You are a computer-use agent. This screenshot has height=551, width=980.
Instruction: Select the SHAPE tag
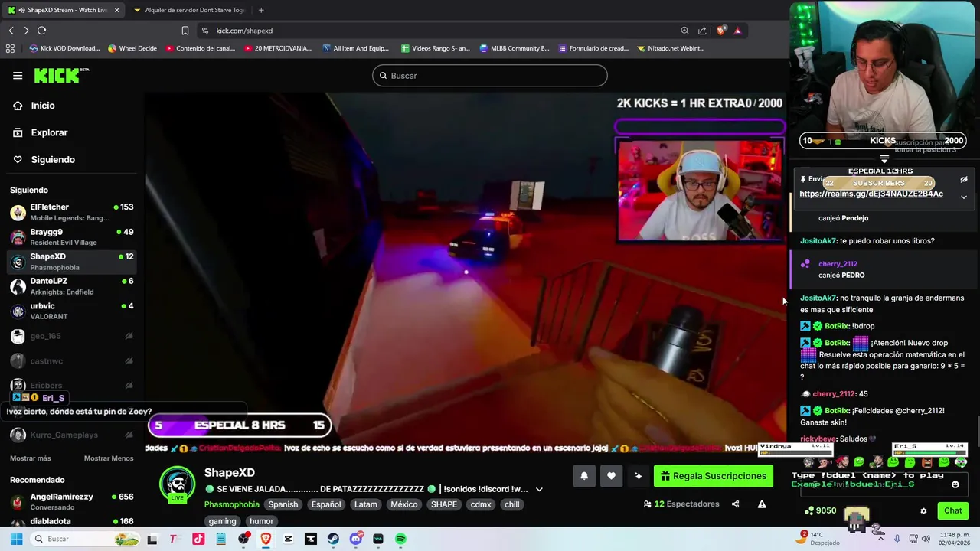[x=444, y=504]
